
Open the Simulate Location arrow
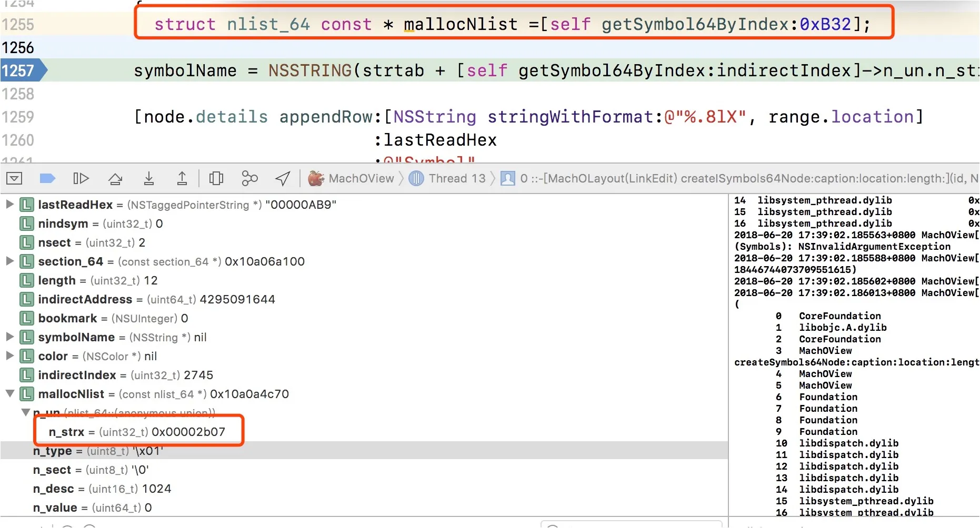283,179
